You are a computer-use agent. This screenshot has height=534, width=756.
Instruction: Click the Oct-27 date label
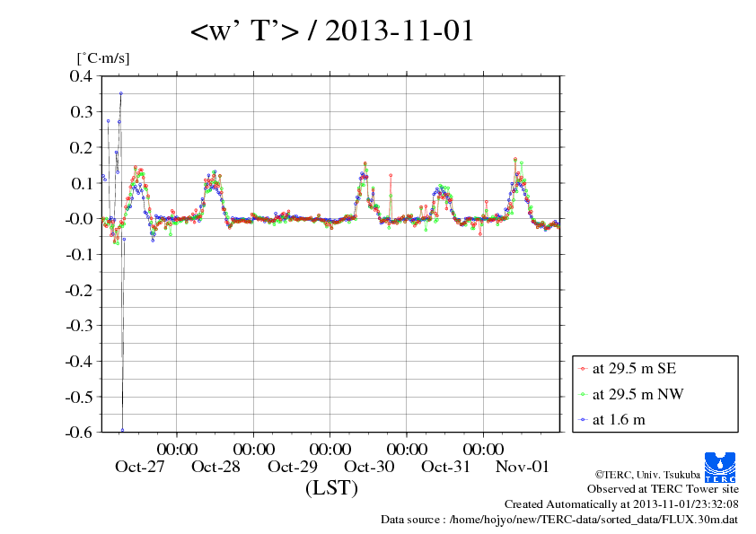tap(139, 467)
